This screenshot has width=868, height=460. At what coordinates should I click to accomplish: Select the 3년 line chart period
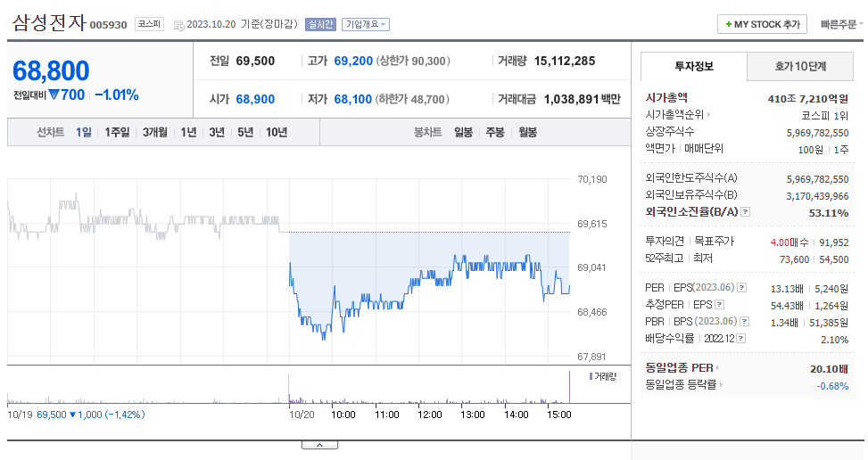click(x=217, y=132)
